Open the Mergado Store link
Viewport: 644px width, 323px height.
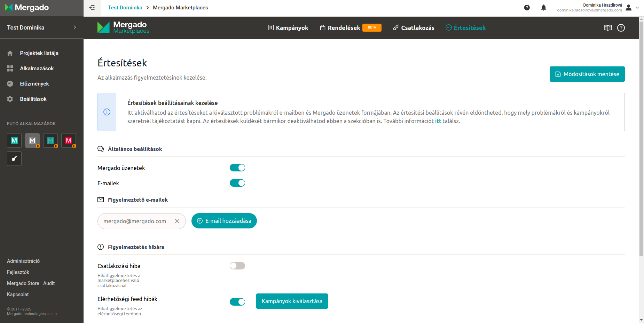[23, 283]
